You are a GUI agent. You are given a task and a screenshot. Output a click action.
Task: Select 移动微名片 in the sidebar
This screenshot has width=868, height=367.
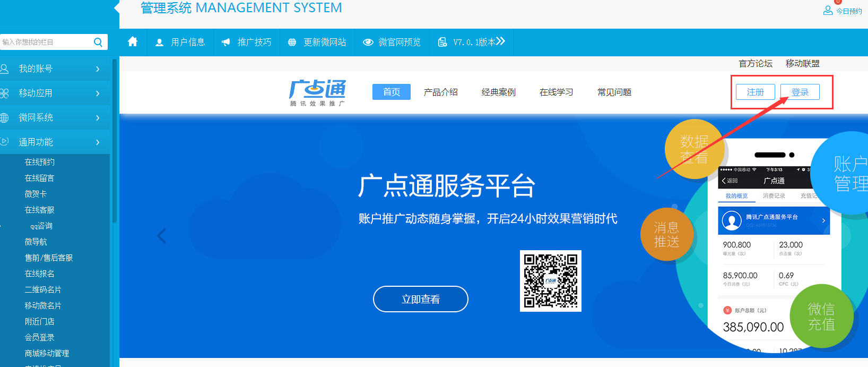coord(43,305)
